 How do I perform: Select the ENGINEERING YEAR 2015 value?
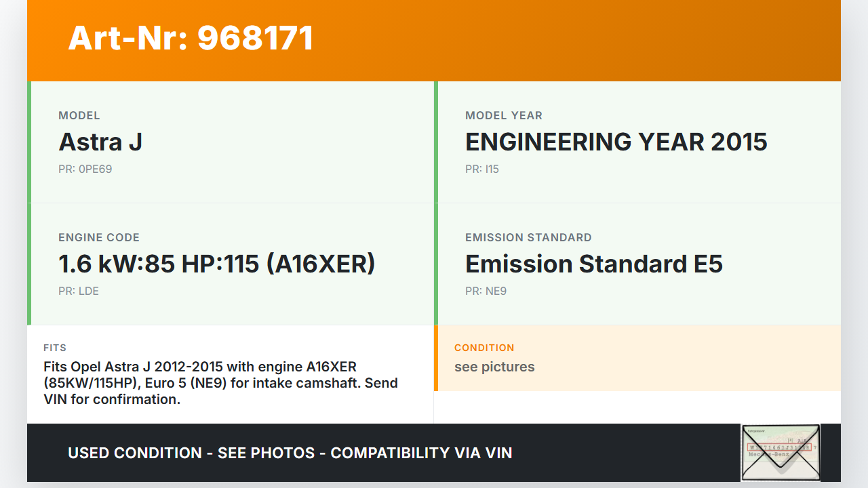616,142
